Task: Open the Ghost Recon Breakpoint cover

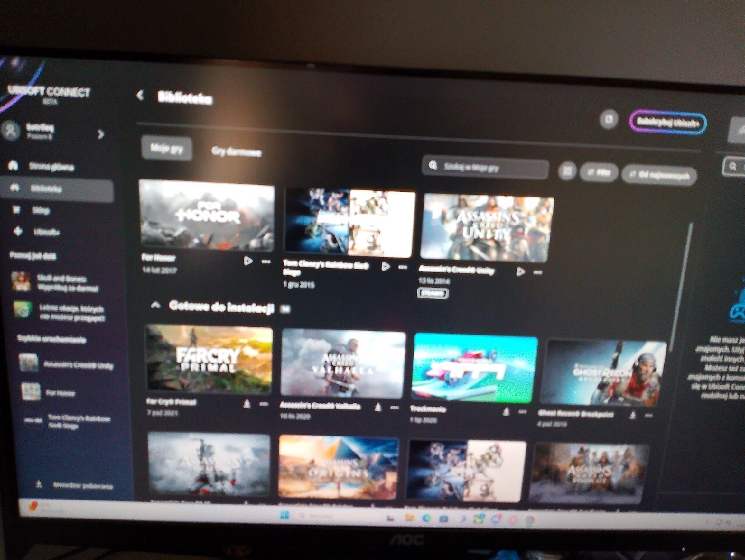Action: [x=602, y=373]
